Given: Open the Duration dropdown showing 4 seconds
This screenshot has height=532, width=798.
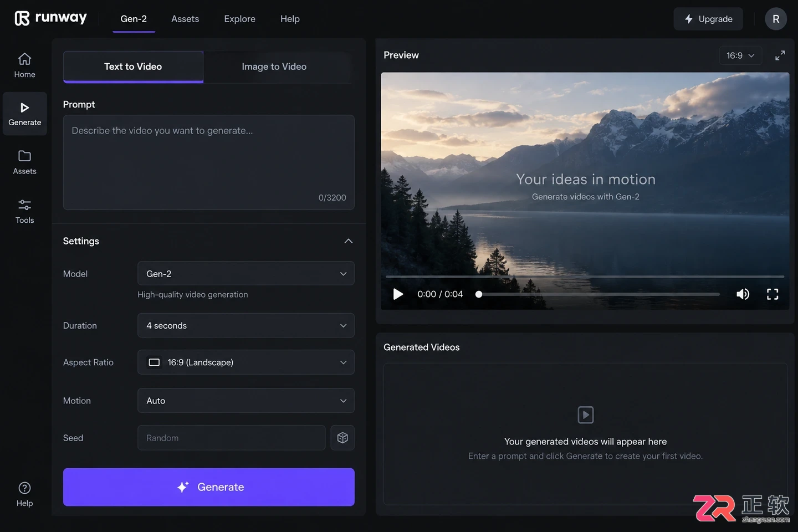Looking at the screenshot, I should click(246, 325).
